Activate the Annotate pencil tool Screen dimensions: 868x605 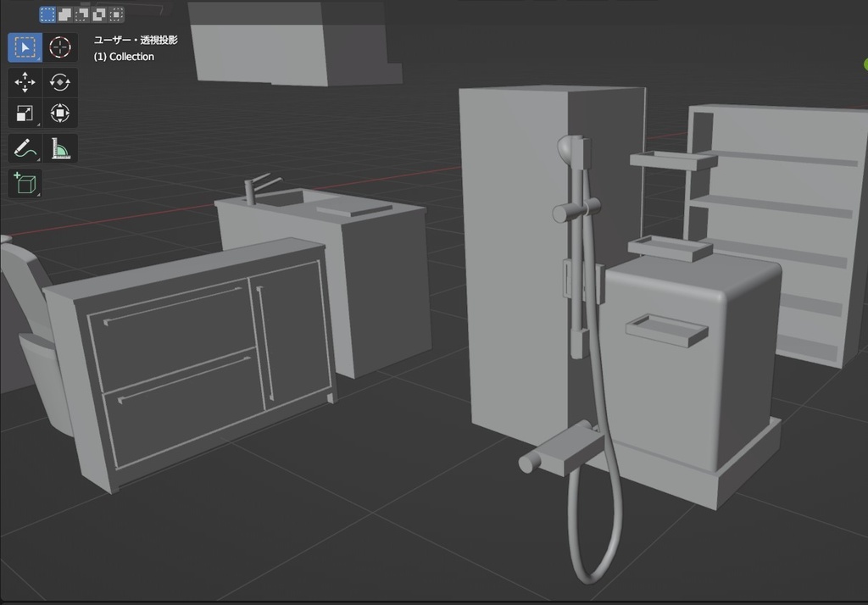25,148
